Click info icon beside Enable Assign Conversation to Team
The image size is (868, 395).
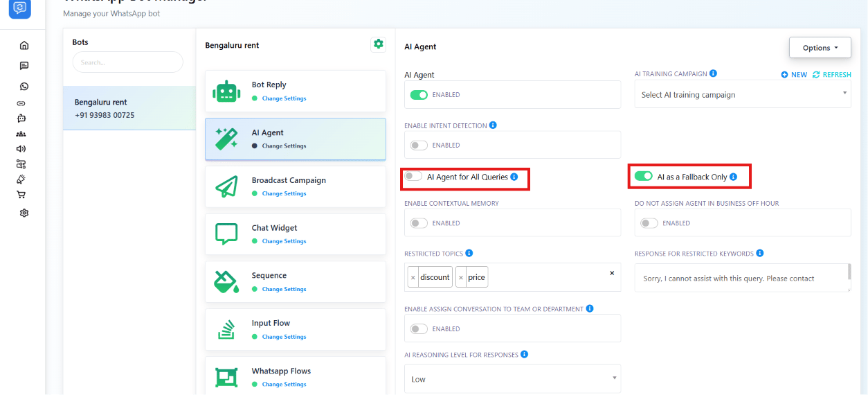point(590,308)
